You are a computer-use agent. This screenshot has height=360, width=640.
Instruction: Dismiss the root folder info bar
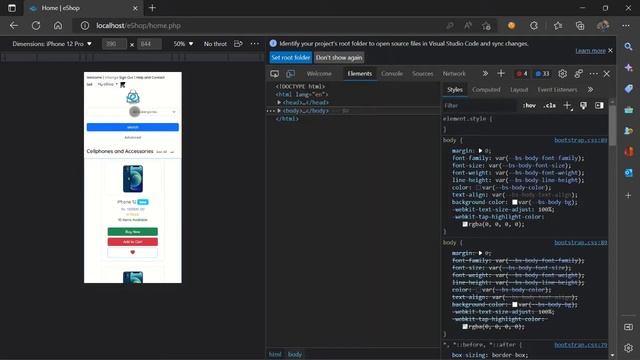coord(610,50)
